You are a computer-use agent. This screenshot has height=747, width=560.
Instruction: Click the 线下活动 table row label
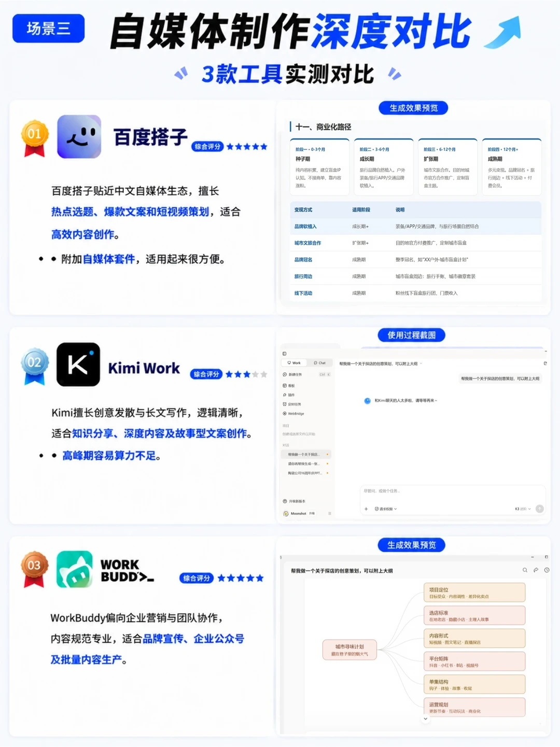[303, 293]
